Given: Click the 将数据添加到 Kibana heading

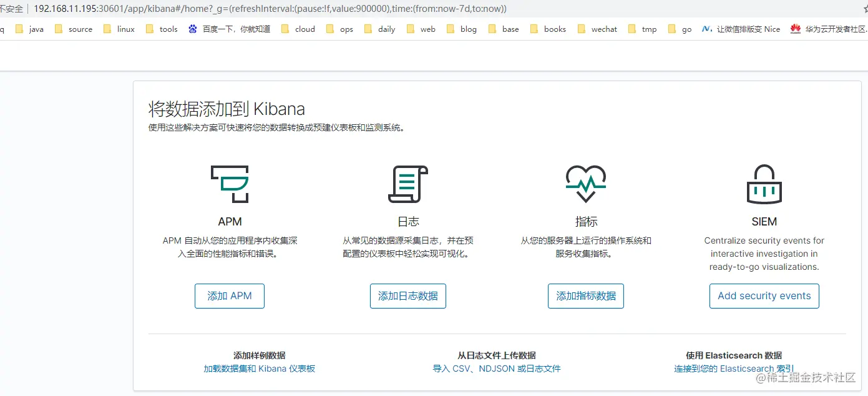Looking at the screenshot, I should pyautogui.click(x=227, y=109).
